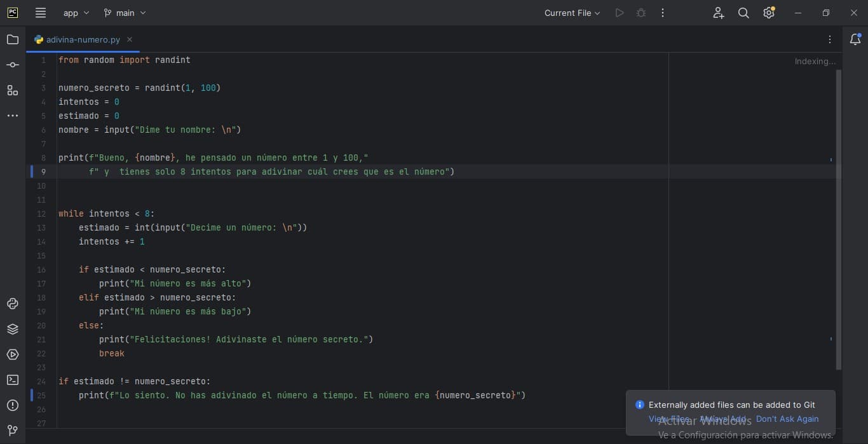The image size is (868, 444).
Task: Open more run actions vertical dots
Action: click(x=663, y=13)
